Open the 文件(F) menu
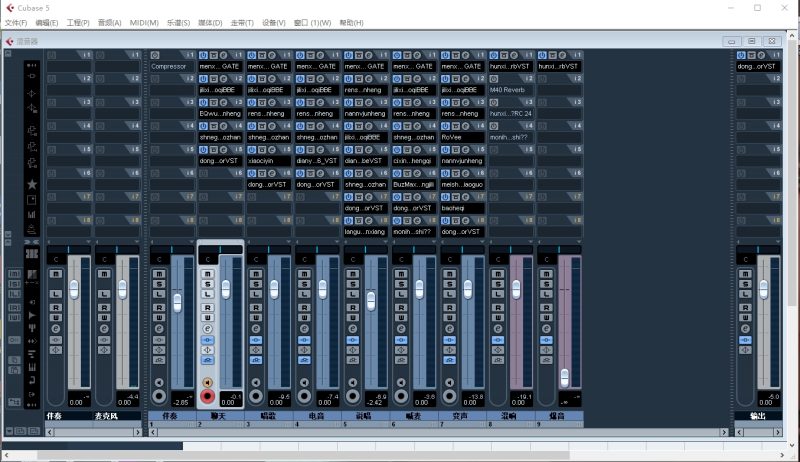 16,23
